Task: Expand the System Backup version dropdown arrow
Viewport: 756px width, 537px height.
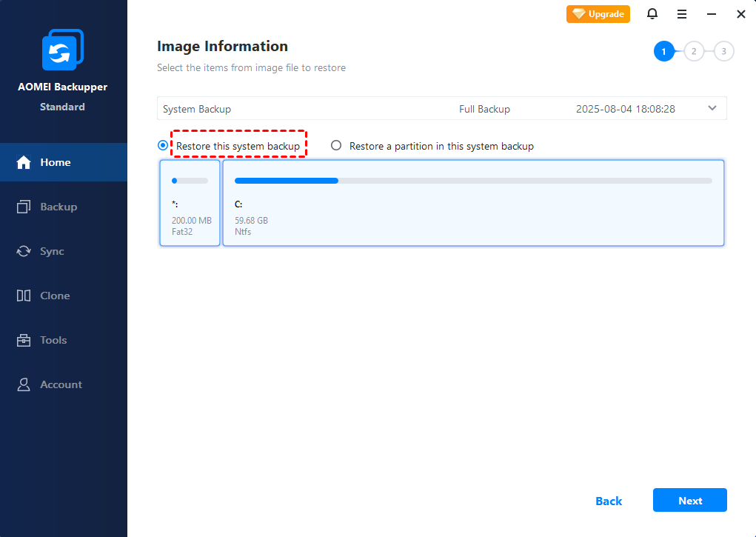Action: (712, 108)
